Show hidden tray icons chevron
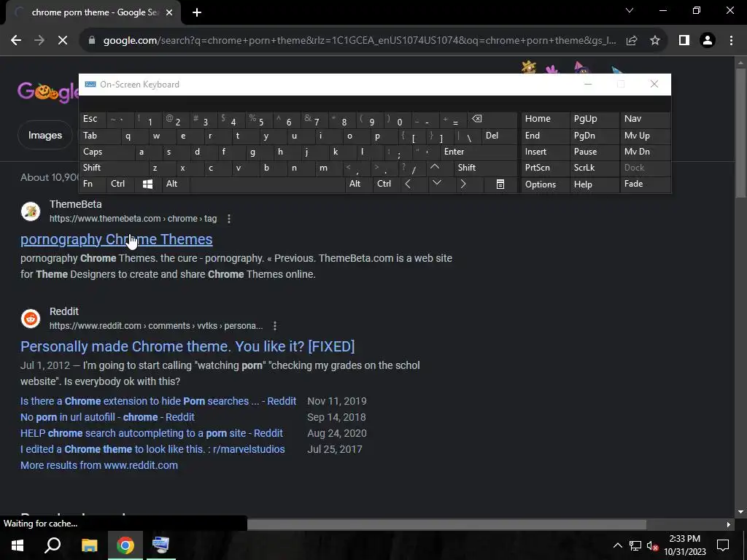 (617, 545)
